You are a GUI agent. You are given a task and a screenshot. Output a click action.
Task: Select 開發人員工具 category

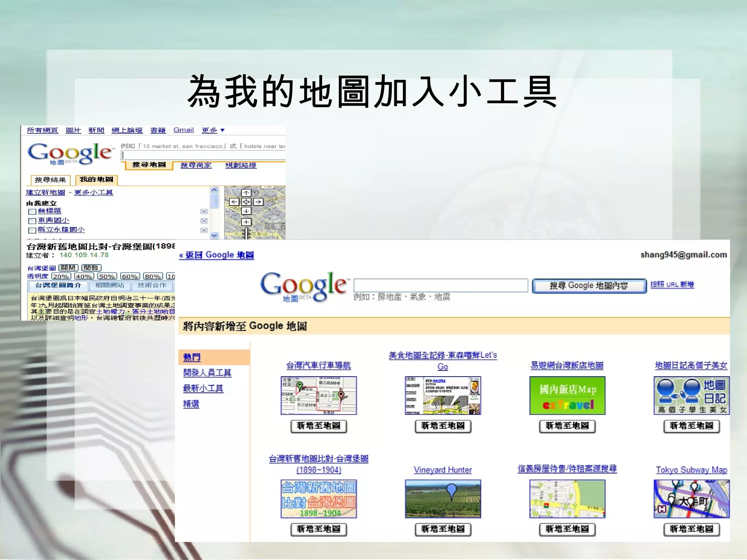click(x=207, y=373)
